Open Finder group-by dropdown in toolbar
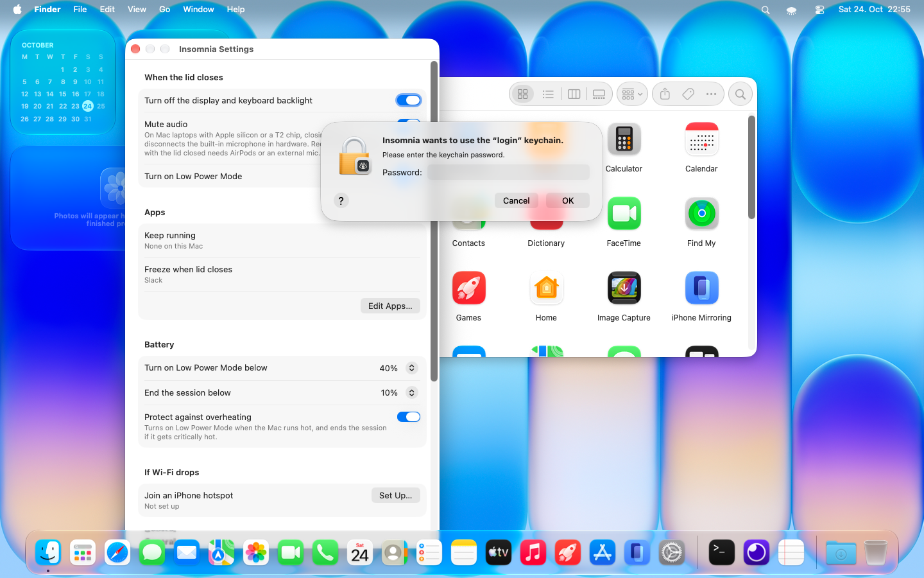The width and height of the screenshot is (924, 578). pos(632,94)
